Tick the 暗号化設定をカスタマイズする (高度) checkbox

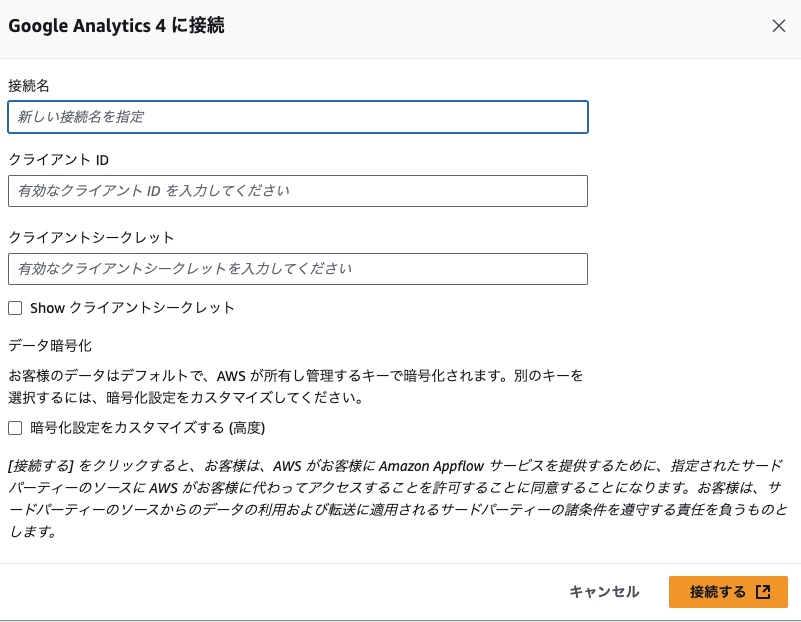click(x=15, y=427)
